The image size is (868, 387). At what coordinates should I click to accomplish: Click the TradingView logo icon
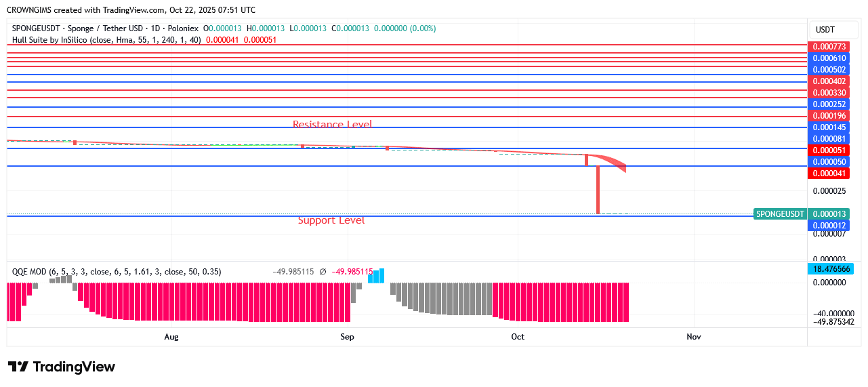tap(18, 367)
